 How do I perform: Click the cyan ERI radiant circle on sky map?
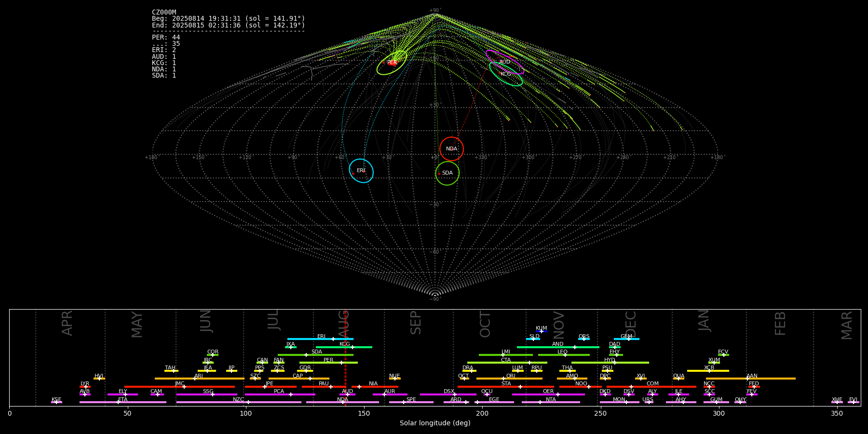361,171
